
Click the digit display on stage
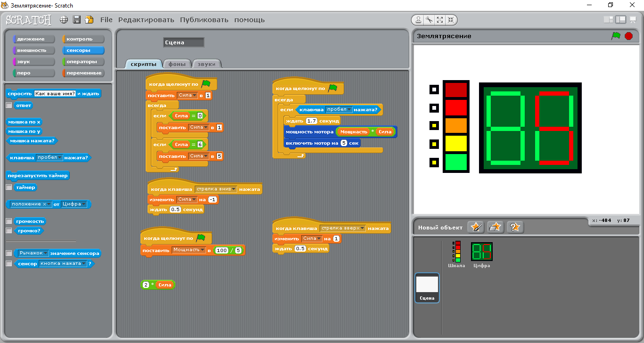tap(530, 128)
